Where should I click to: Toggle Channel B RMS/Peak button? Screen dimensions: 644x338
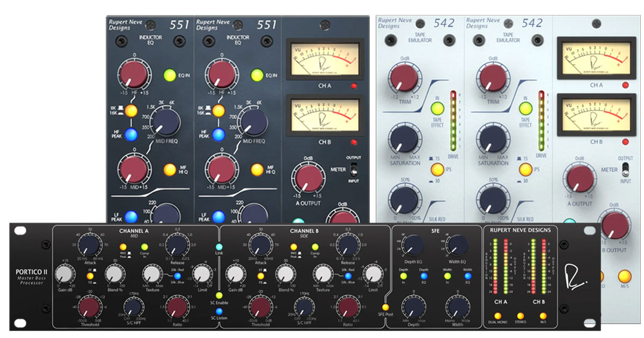click(293, 247)
